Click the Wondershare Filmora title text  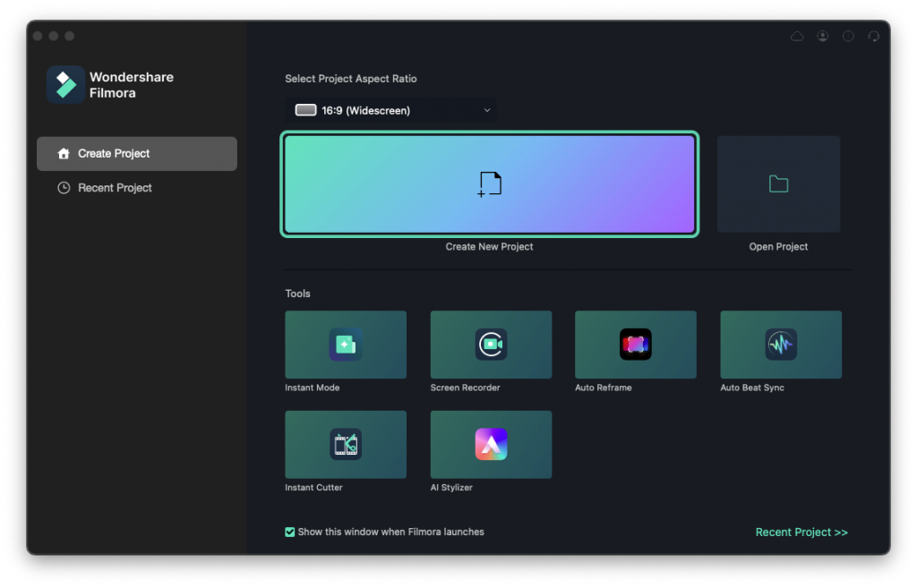tap(132, 85)
